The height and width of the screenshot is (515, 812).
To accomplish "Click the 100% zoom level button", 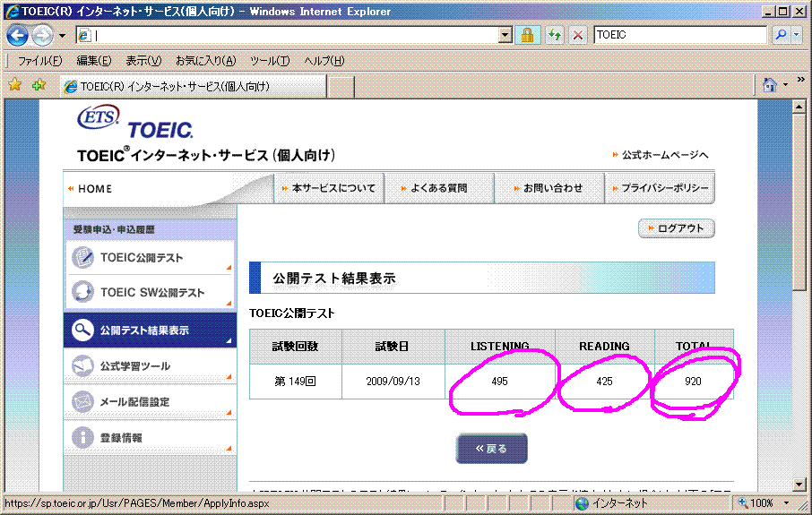I will coord(756,502).
